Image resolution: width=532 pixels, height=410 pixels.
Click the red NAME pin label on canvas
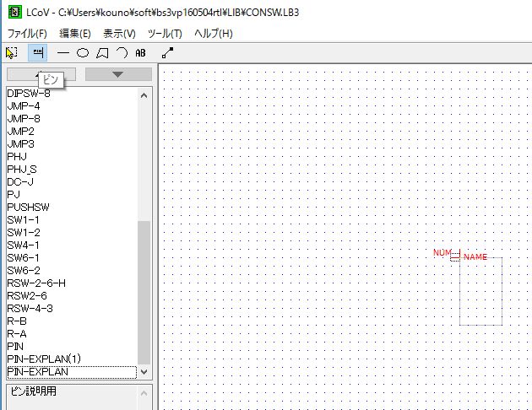(475, 257)
